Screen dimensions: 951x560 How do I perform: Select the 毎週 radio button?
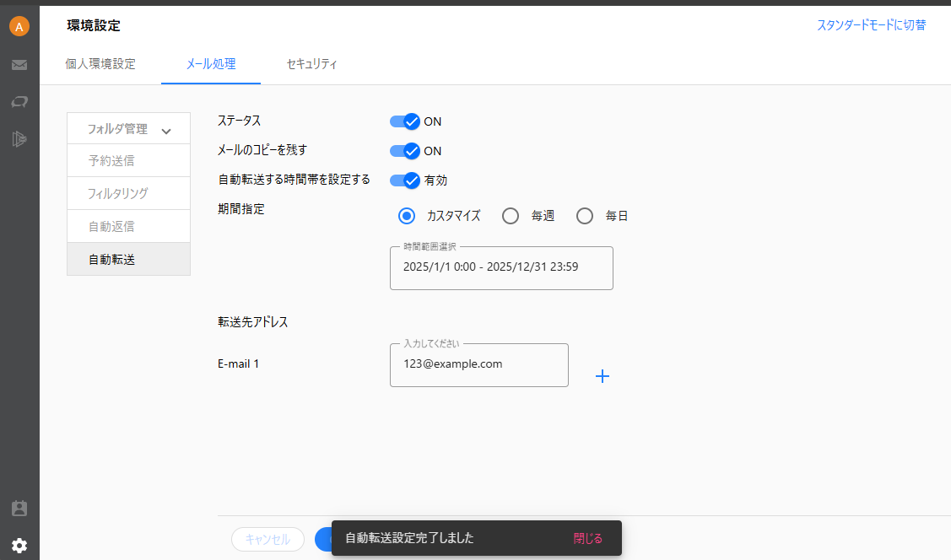(510, 216)
